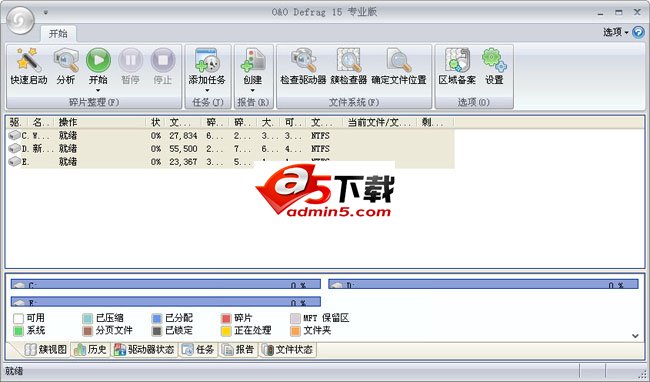Sort by the 驱 drive column header

(x=17, y=122)
